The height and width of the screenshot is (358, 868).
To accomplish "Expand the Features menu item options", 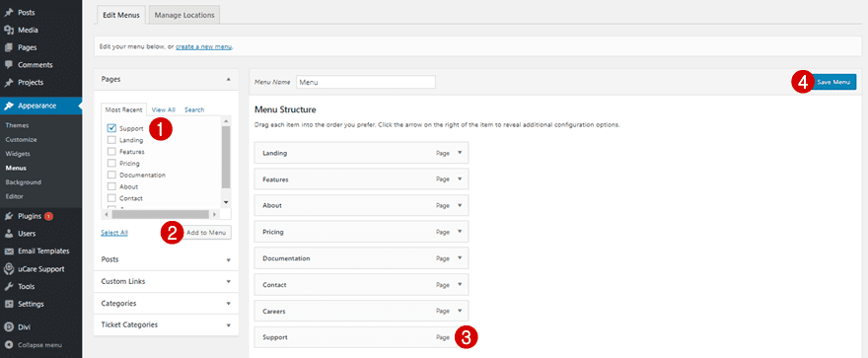I will pos(460,179).
